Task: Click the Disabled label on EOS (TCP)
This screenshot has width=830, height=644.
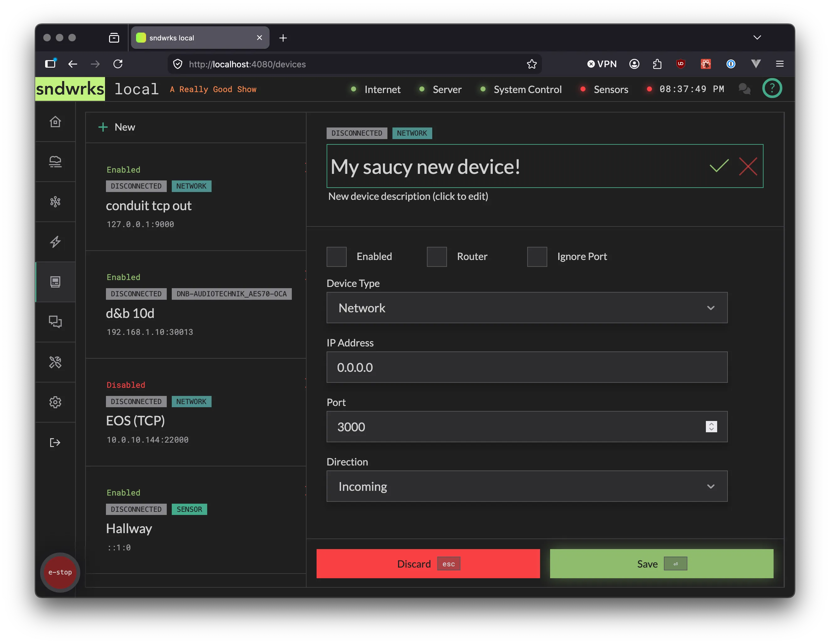Action: coord(126,385)
